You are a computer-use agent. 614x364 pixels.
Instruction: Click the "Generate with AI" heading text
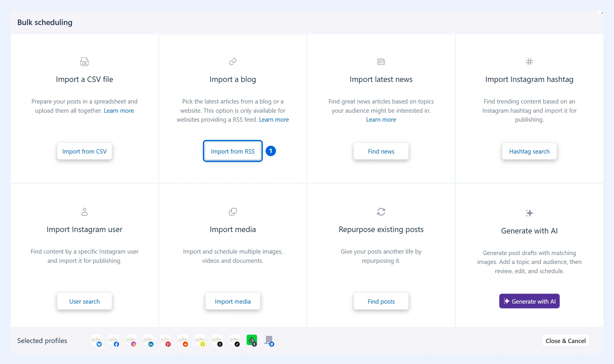coord(529,231)
